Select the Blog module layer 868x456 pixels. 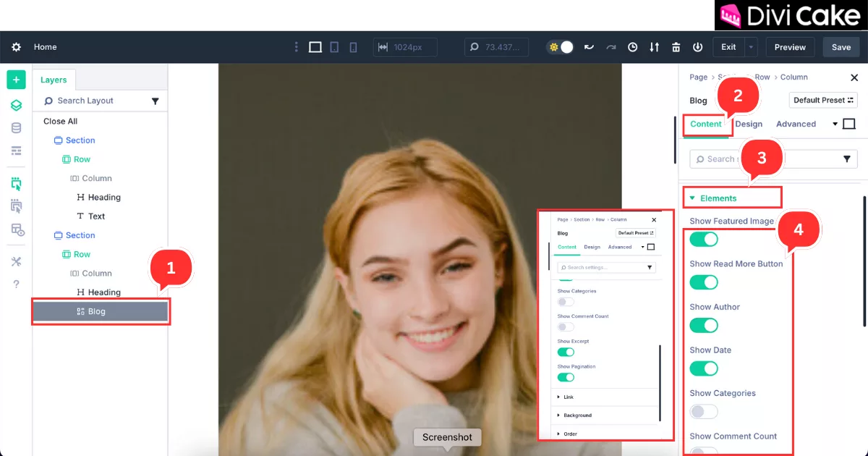(101, 311)
